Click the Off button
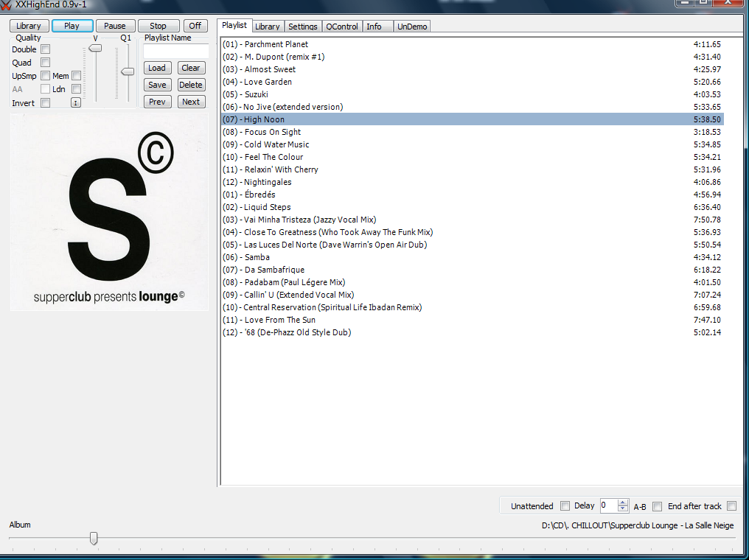Image resolution: width=749 pixels, height=560 pixels. (195, 26)
